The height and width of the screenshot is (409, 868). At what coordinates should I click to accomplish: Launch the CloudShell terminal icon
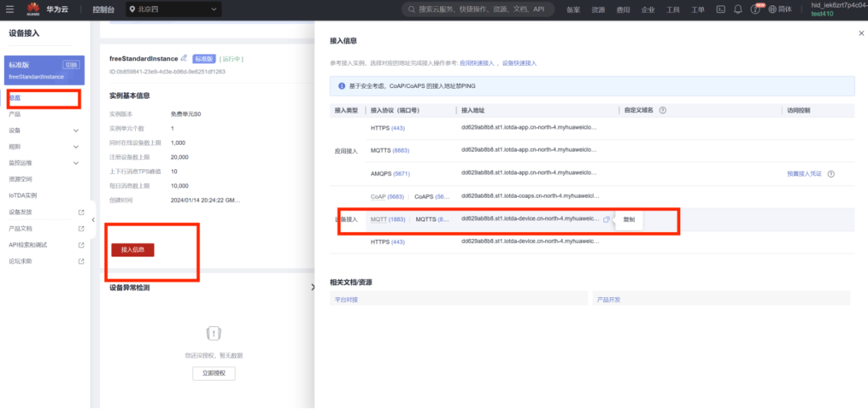click(x=721, y=9)
